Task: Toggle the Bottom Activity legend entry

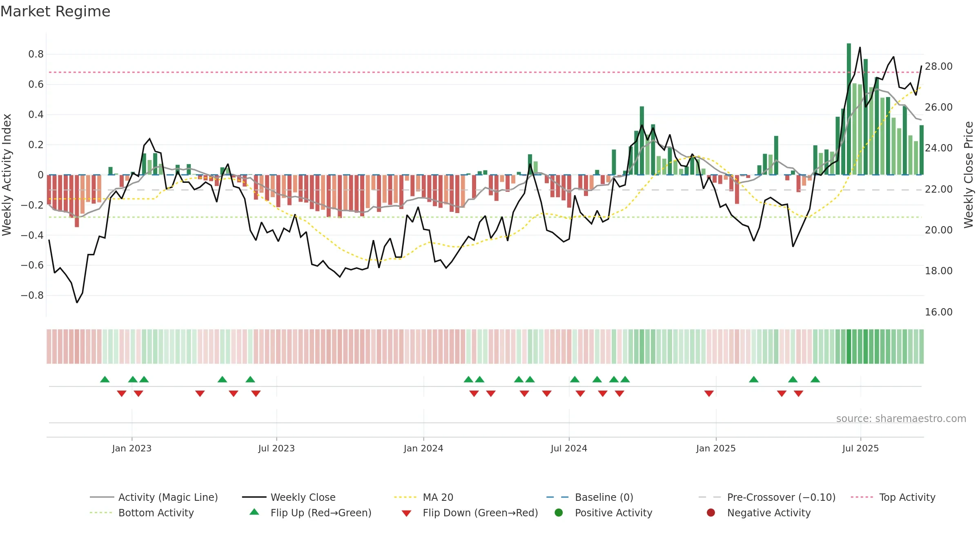Action: pos(142,513)
